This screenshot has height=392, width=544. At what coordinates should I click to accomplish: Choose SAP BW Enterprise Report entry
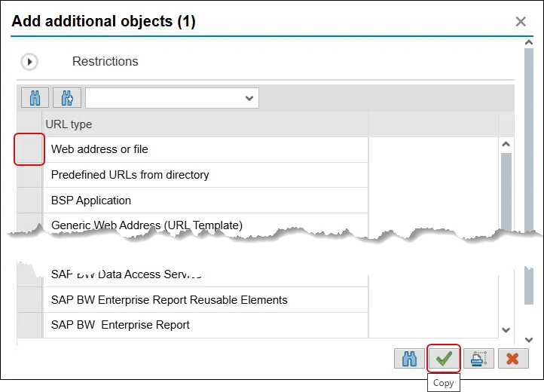121,325
